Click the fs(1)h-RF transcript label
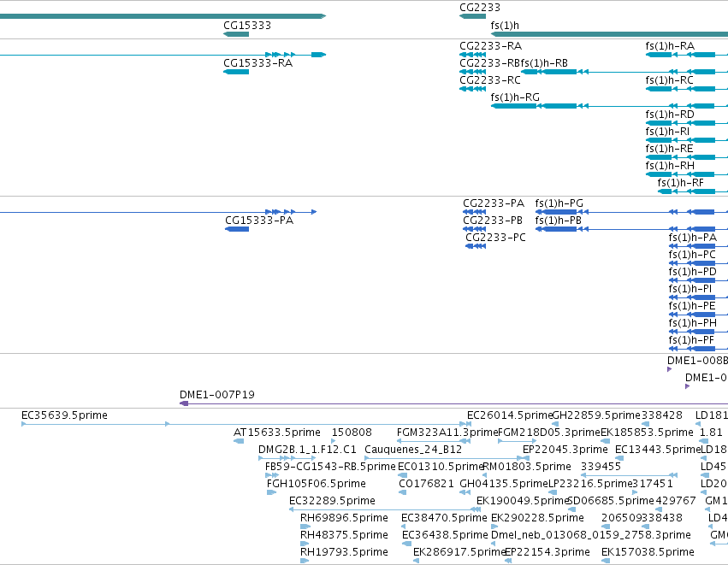 click(x=680, y=183)
